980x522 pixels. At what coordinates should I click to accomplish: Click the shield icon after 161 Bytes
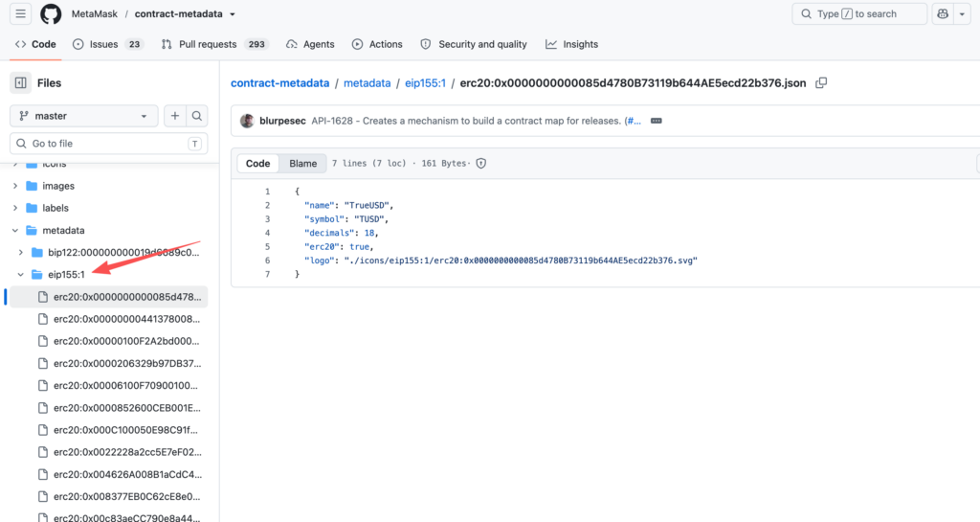click(481, 163)
